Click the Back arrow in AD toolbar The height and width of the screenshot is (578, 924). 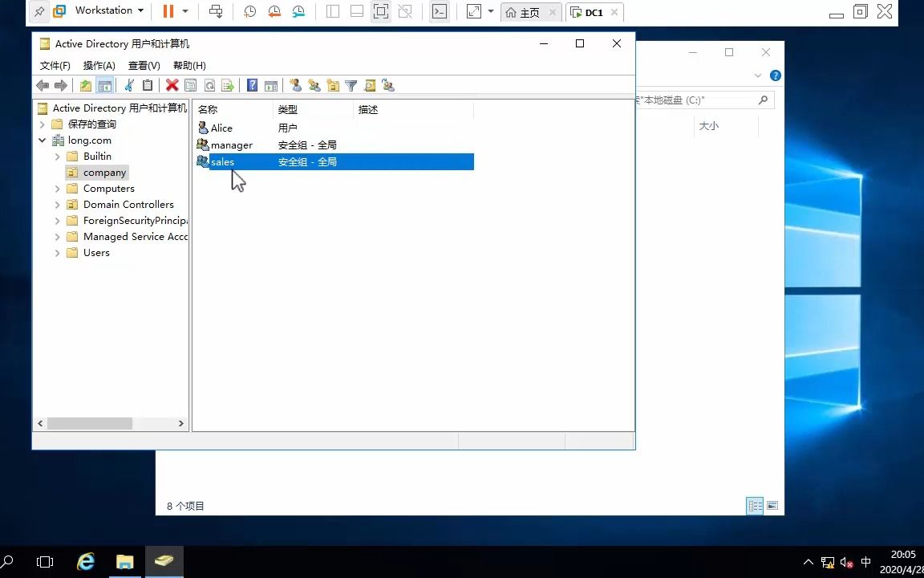43,86
